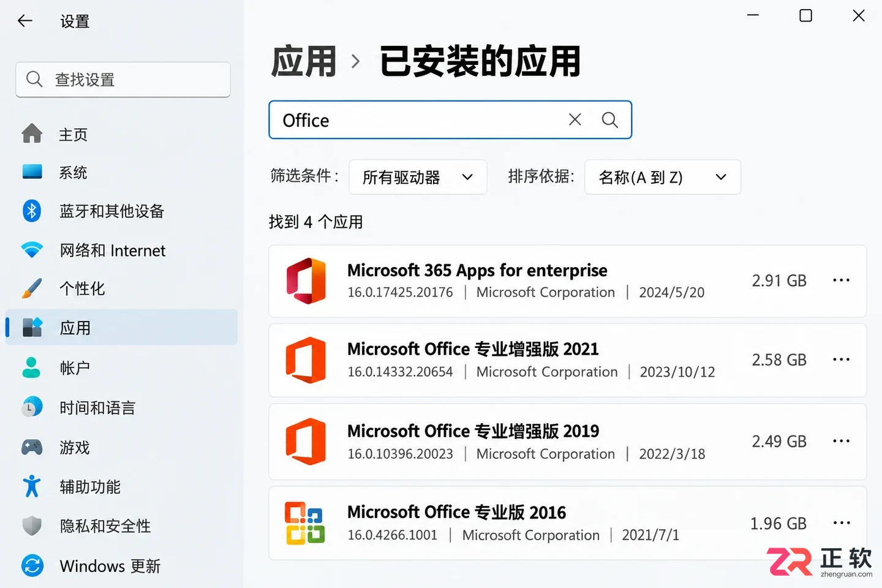
Task: Open more options for Microsoft 365 Apps for enterprise
Action: (x=841, y=281)
